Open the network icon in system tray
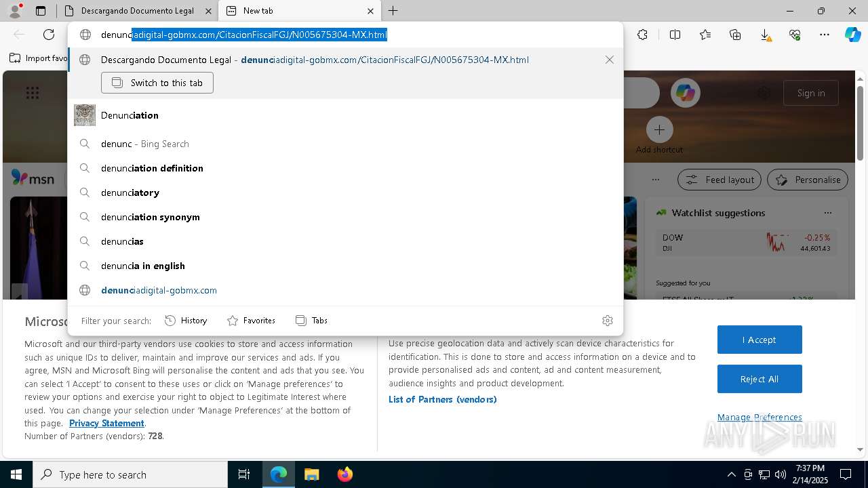 [x=764, y=474]
